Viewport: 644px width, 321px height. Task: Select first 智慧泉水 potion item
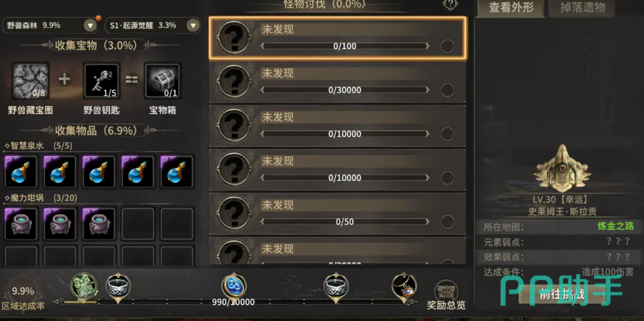[21, 171]
